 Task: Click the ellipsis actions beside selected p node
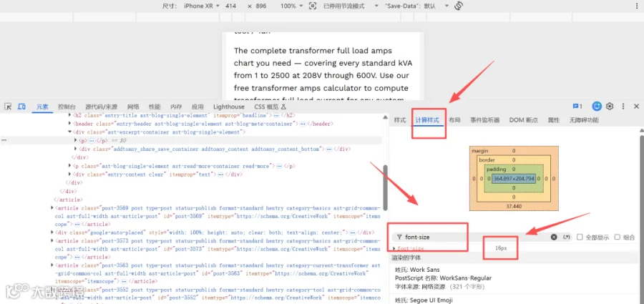(4, 140)
